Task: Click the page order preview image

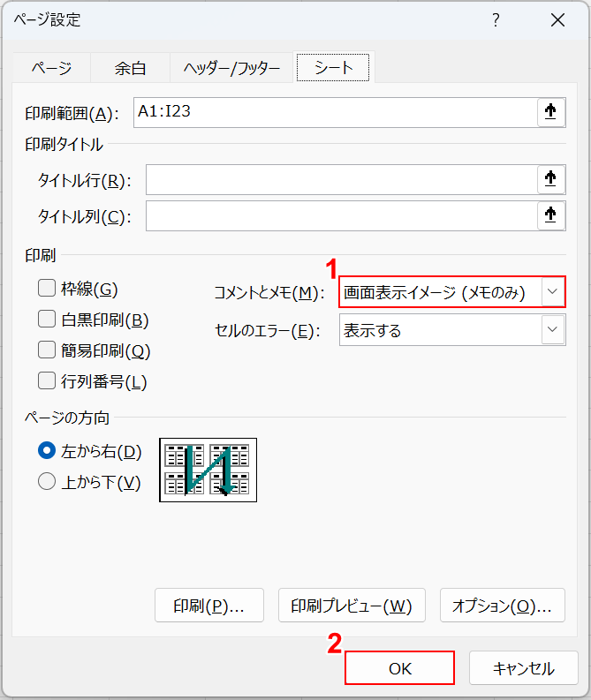Action: pyautogui.click(x=208, y=470)
